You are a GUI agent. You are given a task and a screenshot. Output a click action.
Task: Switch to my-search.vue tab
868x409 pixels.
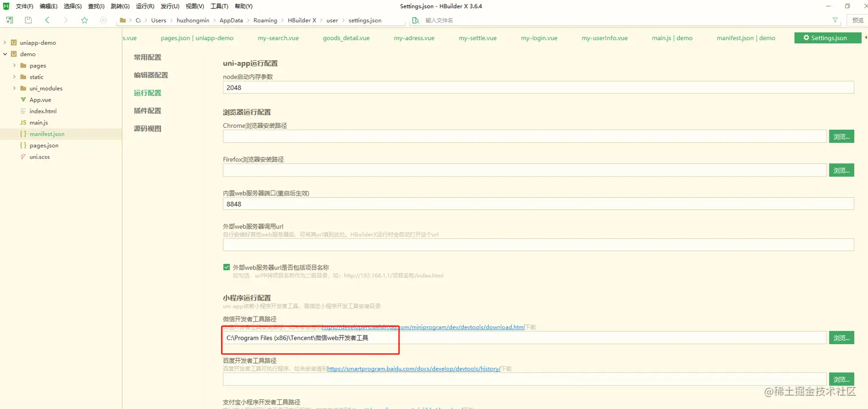tap(278, 38)
